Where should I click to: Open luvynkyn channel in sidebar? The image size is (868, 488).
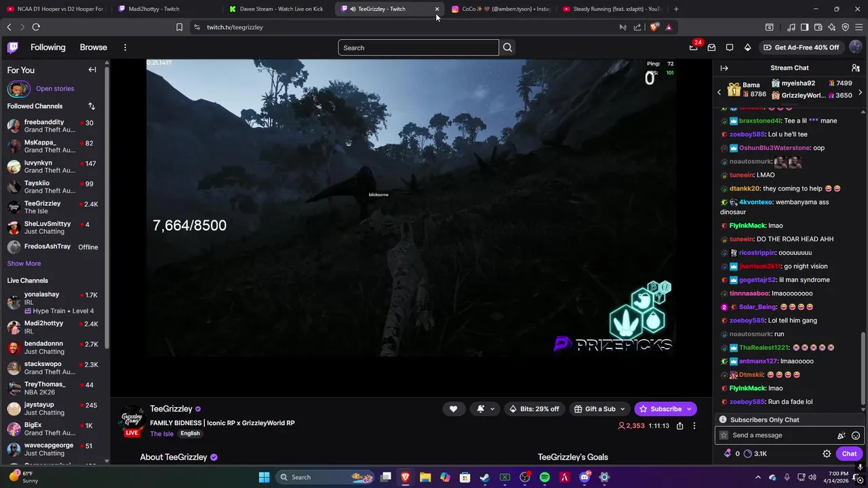pyautogui.click(x=54, y=167)
